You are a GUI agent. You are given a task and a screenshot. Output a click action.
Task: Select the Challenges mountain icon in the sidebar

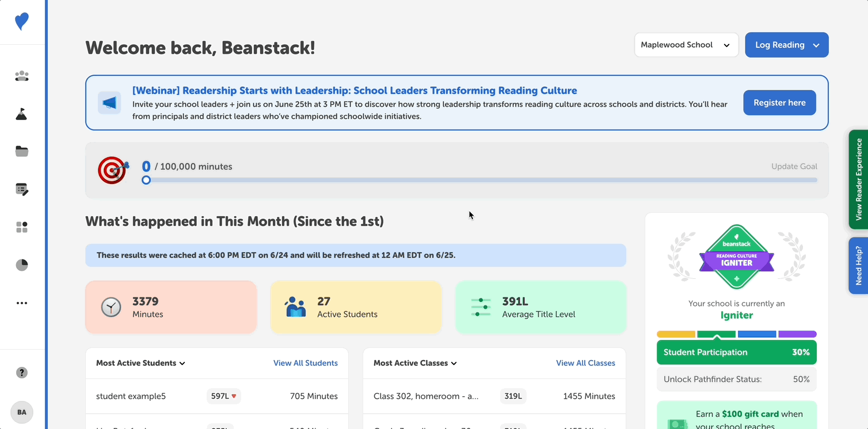(x=22, y=114)
